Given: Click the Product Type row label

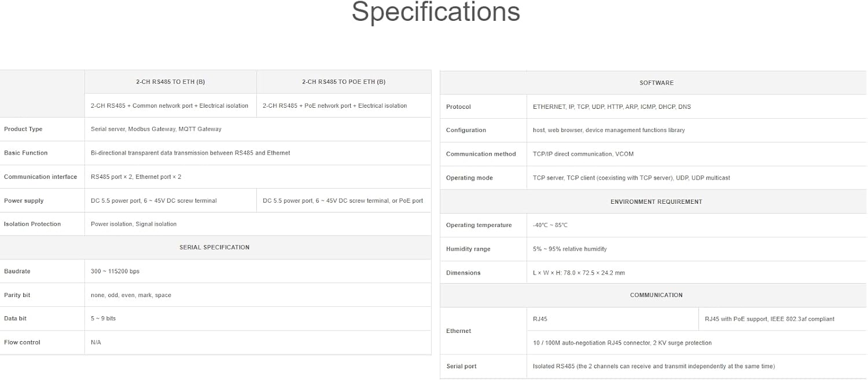Looking at the screenshot, I should [23, 129].
